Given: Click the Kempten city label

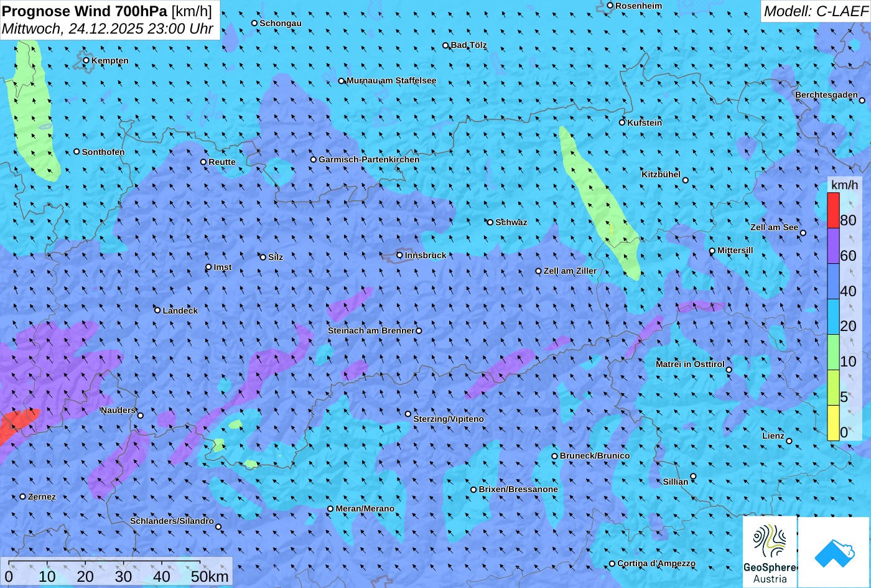Looking at the screenshot, I should click(x=110, y=60).
